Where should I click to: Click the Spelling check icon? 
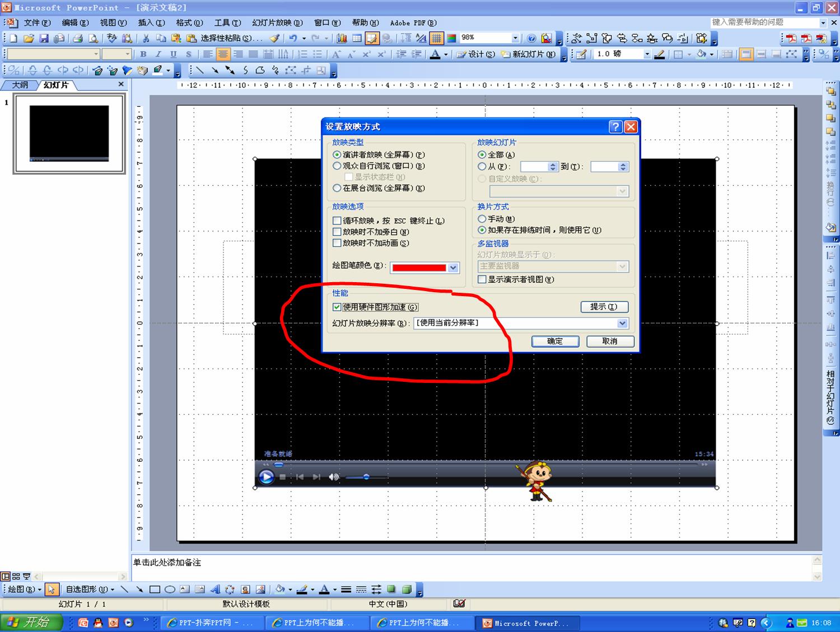pyautogui.click(x=112, y=39)
